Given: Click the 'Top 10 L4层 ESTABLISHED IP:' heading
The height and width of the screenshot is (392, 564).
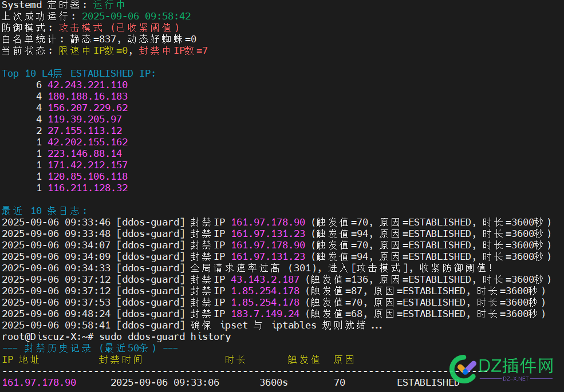Looking at the screenshot, I should 79,73.
